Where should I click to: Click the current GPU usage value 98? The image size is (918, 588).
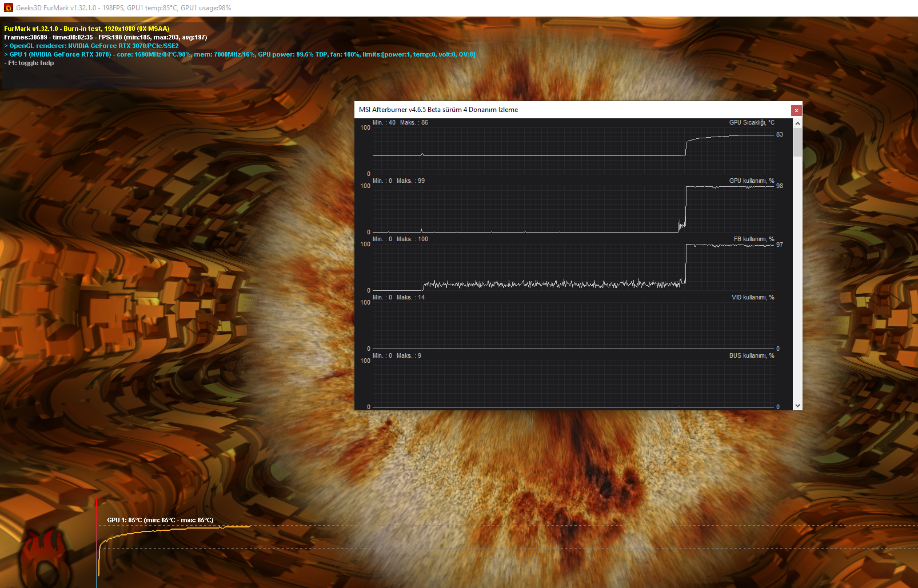point(780,186)
